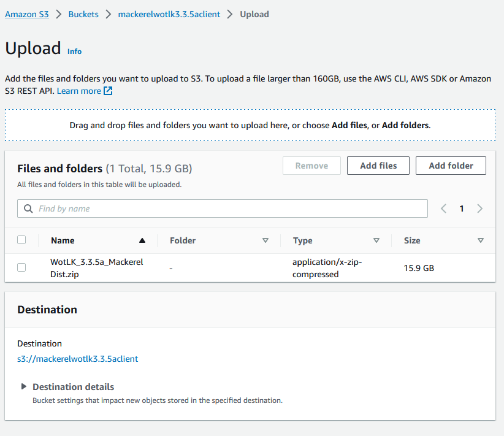Screen dimensions: 504x436
Task: Click the Folder column sort arrow
Action: tap(265, 240)
